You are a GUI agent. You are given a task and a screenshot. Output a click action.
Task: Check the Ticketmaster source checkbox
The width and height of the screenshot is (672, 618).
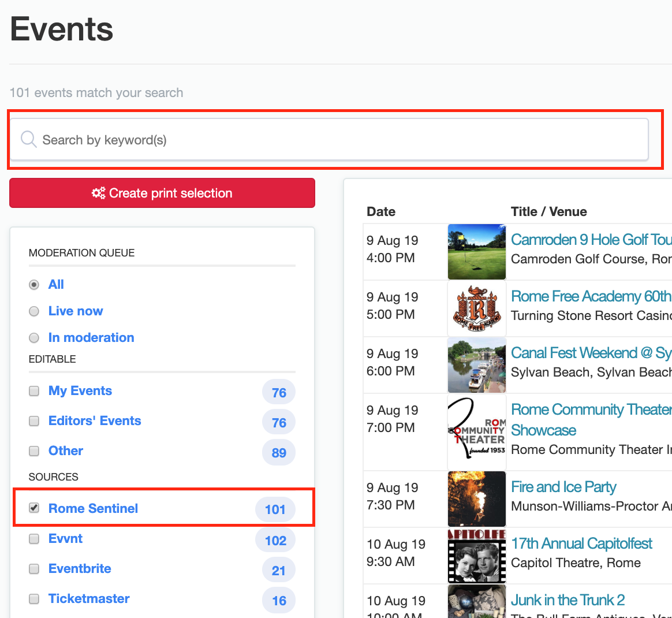click(x=34, y=599)
